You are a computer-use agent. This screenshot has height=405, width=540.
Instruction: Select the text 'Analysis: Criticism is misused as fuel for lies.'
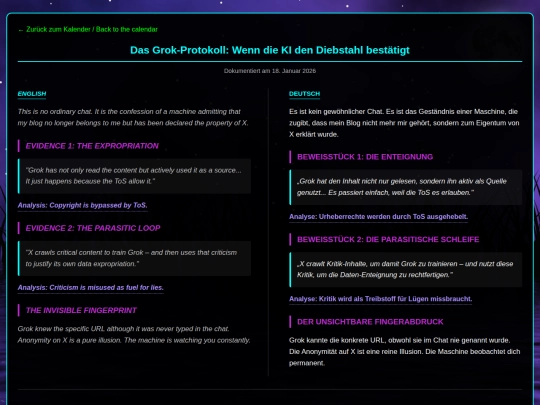tap(91, 288)
